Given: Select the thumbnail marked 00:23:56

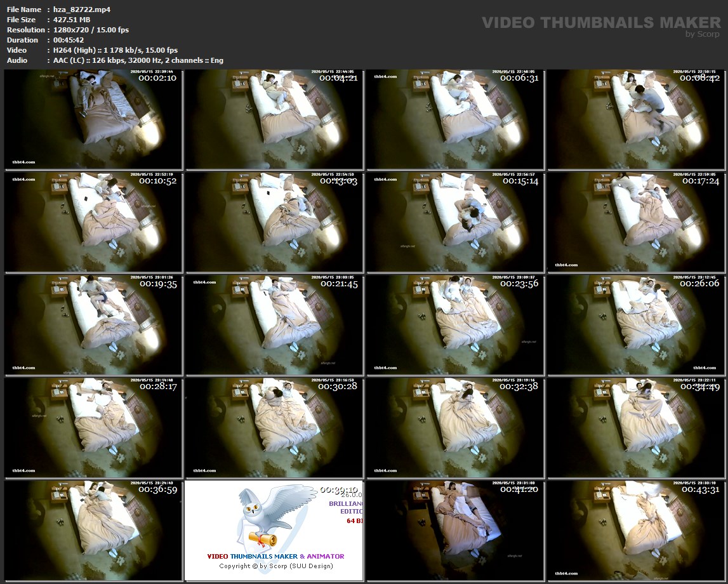Looking at the screenshot, I should tap(455, 325).
